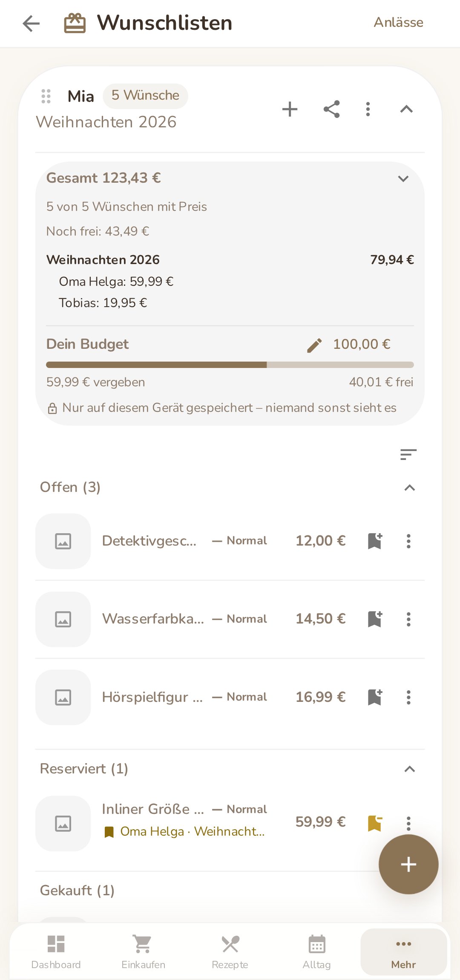Viewport: 460px width, 980px height.
Task: Select the Mehr tab
Action: (403, 952)
